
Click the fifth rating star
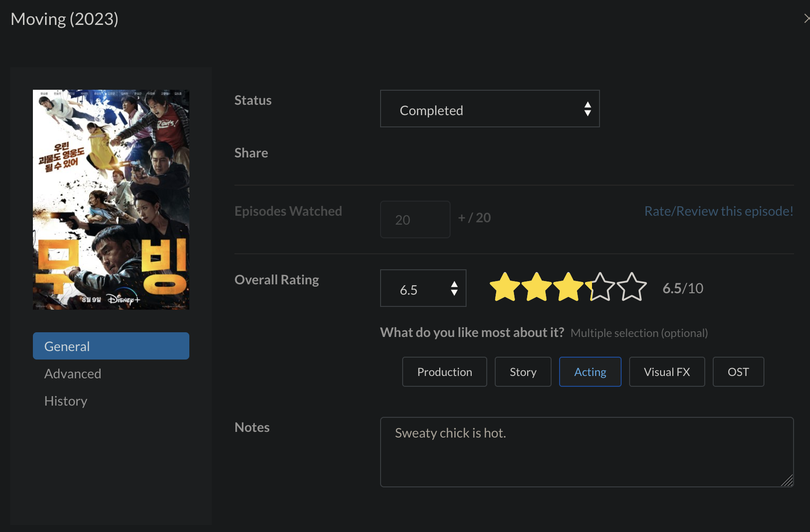point(631,287)
